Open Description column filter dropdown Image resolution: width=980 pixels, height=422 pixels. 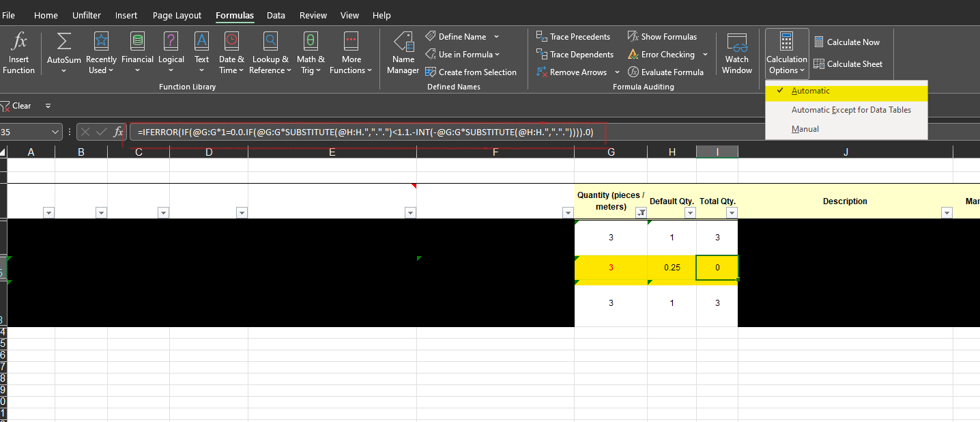(947, 213)
